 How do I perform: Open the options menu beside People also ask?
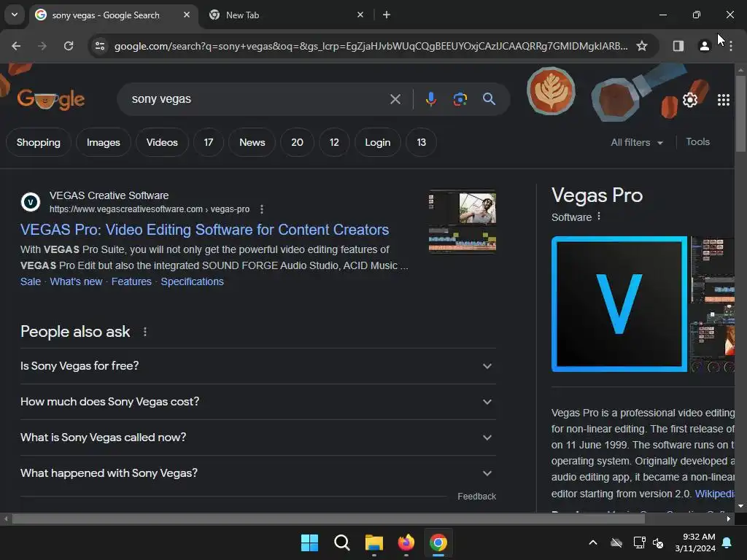(145, 332)
